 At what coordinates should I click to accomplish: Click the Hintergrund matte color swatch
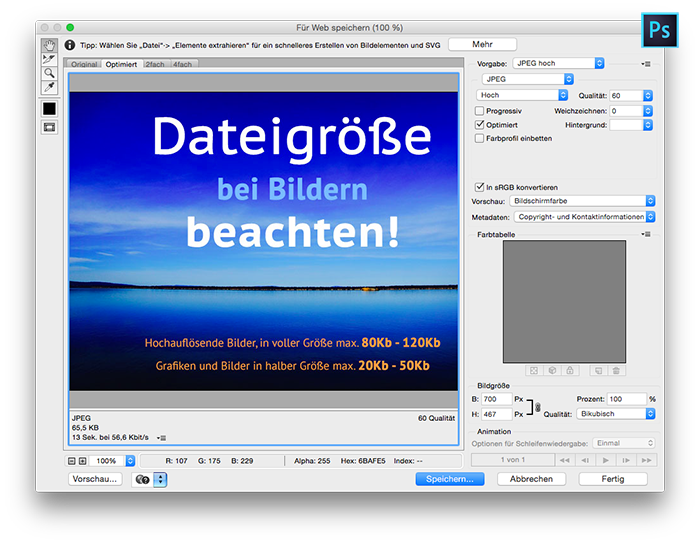[x=626, y=125]
